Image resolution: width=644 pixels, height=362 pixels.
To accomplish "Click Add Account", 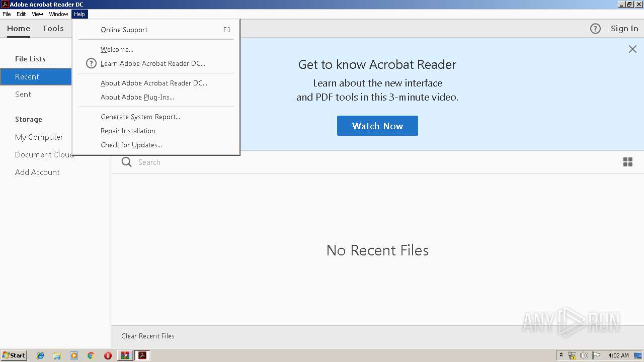I will point(37,172).
